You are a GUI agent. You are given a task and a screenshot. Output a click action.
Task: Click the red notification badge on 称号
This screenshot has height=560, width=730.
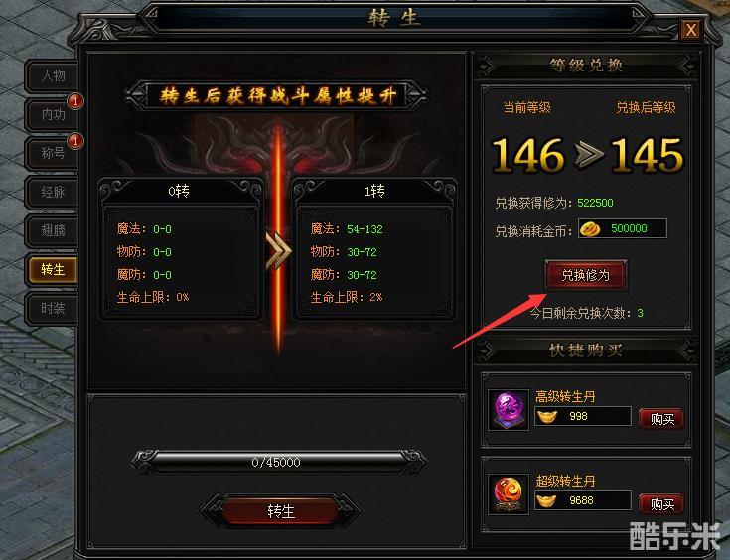tap(75, 141)
